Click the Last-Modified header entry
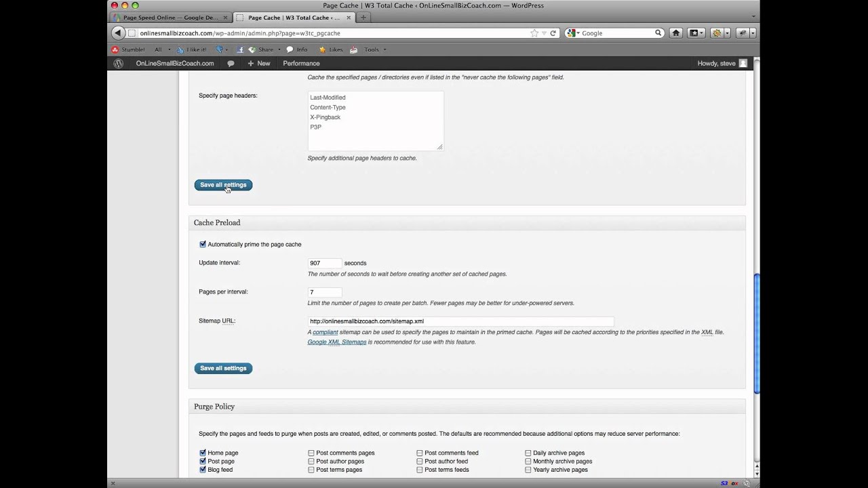 point(328,98)
